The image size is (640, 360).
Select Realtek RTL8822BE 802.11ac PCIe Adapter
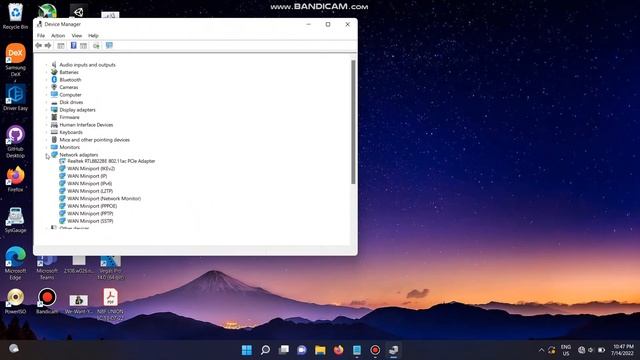[x=111, y=161]
